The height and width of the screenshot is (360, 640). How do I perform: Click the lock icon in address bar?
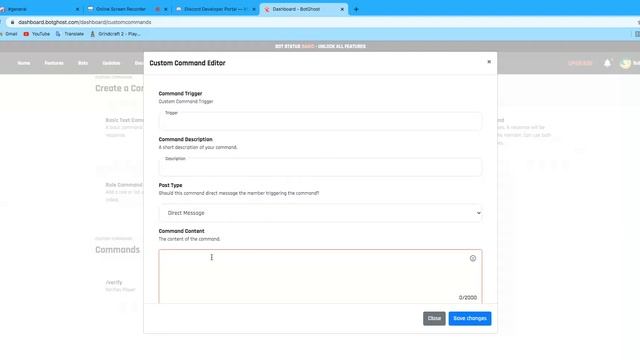coord(12,22)
